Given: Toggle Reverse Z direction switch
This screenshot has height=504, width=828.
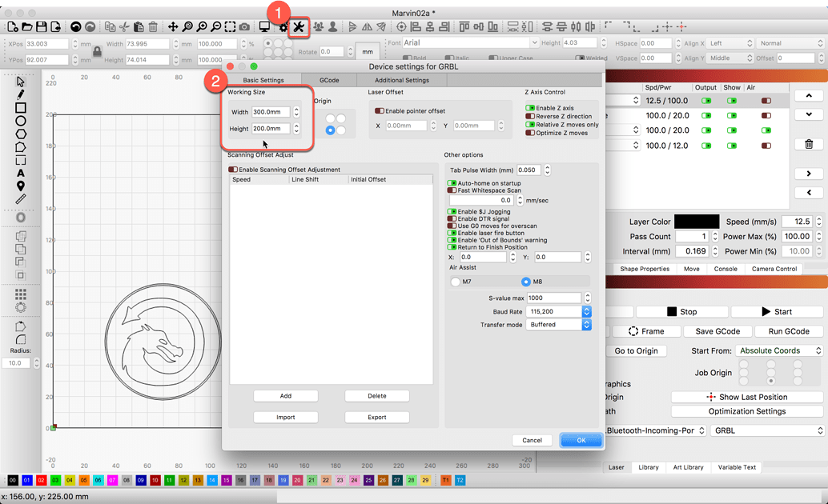Looking at the screenshot, I should tap(529, 116).
